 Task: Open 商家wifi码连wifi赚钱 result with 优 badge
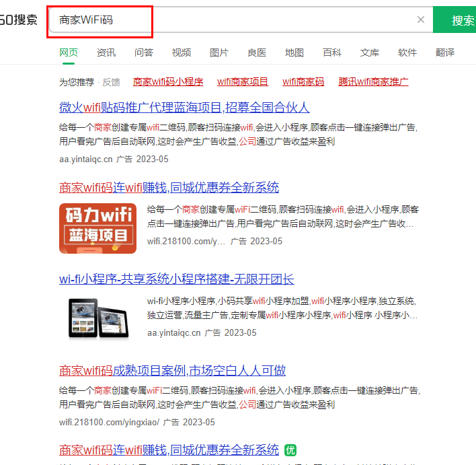click(x=169, y=450)
